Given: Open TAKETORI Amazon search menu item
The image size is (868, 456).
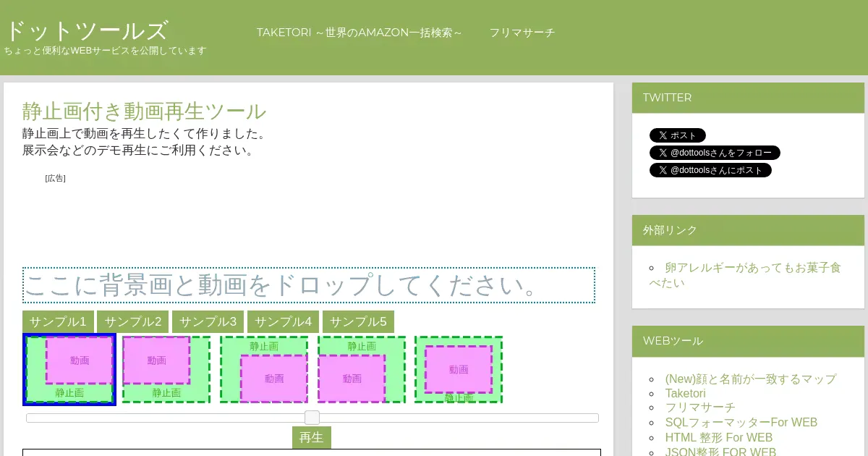Looking at the screenshot, I should [x=359, y=33].
